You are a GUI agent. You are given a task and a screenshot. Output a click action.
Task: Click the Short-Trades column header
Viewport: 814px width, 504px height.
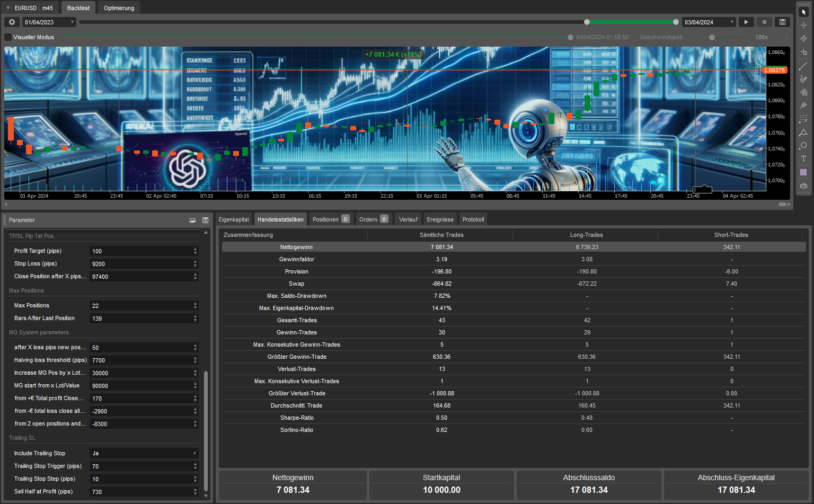pos(731,235)
